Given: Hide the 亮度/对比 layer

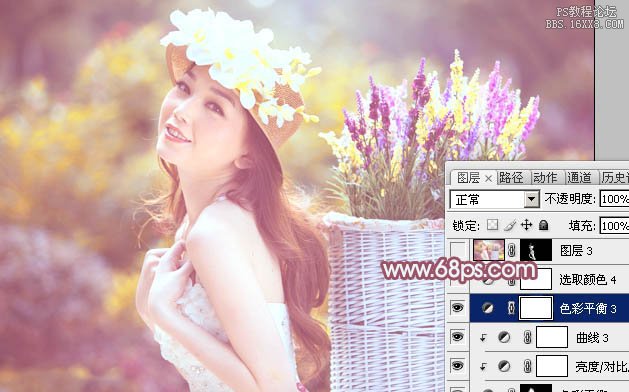Looking at the screenshot, I should (458, 366).
